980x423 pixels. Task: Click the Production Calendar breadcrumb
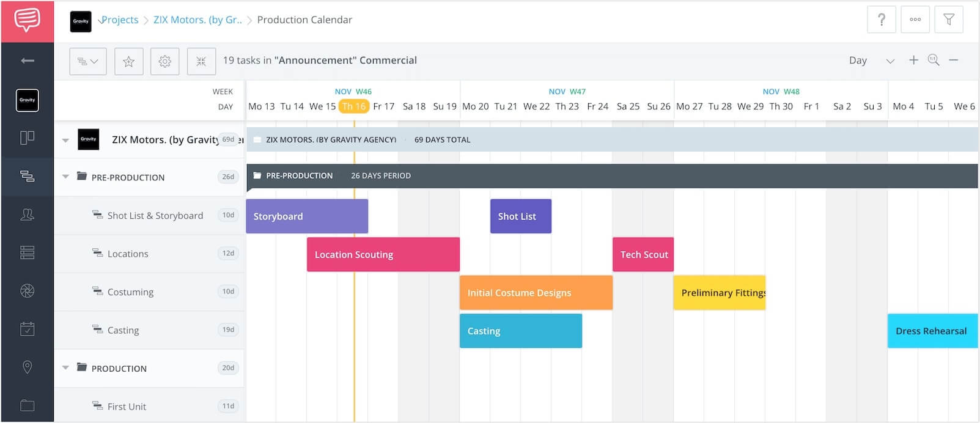pos(304,20)
